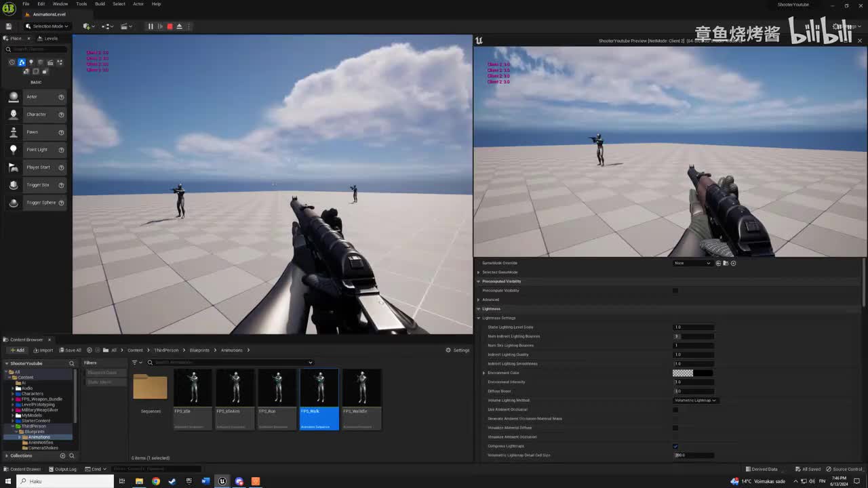Image resolution: width=868 pixels, height=488 pixels.
Task: Open Steam from the Windows taskbar
Action: [172, 481]
